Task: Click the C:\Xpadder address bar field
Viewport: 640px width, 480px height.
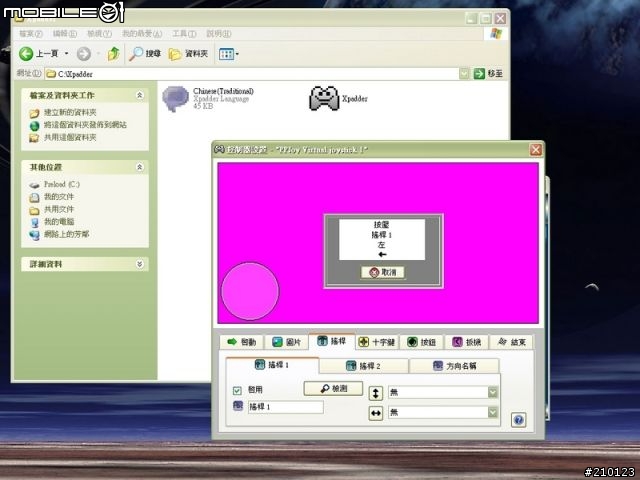Action: pos(252,74)
